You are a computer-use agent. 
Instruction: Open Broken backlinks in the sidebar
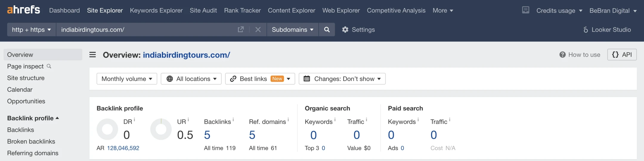[x=31, y=141]
